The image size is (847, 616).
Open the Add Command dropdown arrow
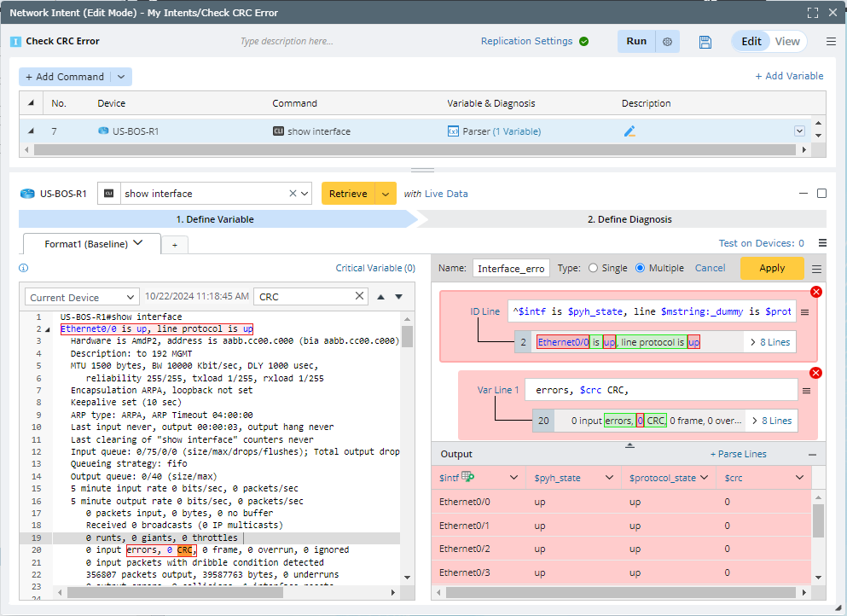[121, 77]
